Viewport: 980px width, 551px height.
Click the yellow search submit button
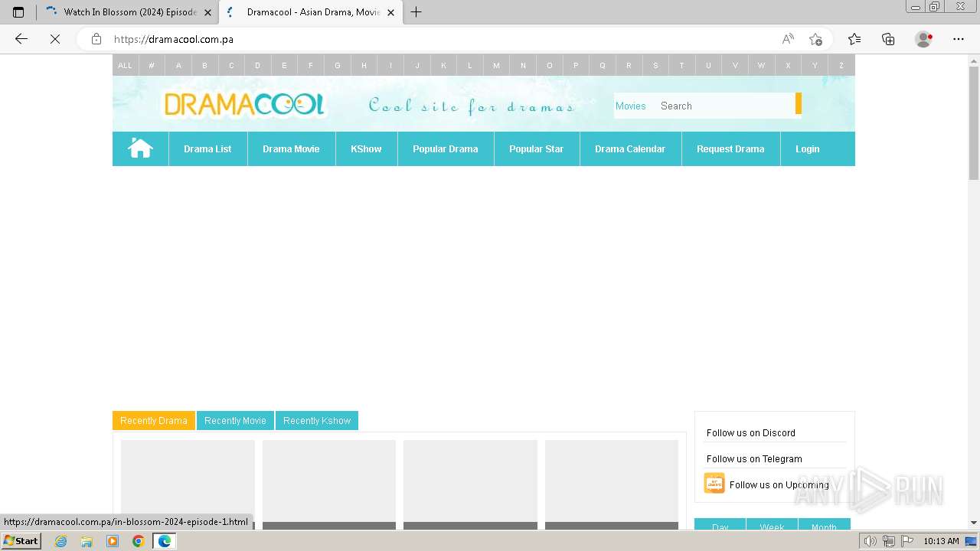799,103
